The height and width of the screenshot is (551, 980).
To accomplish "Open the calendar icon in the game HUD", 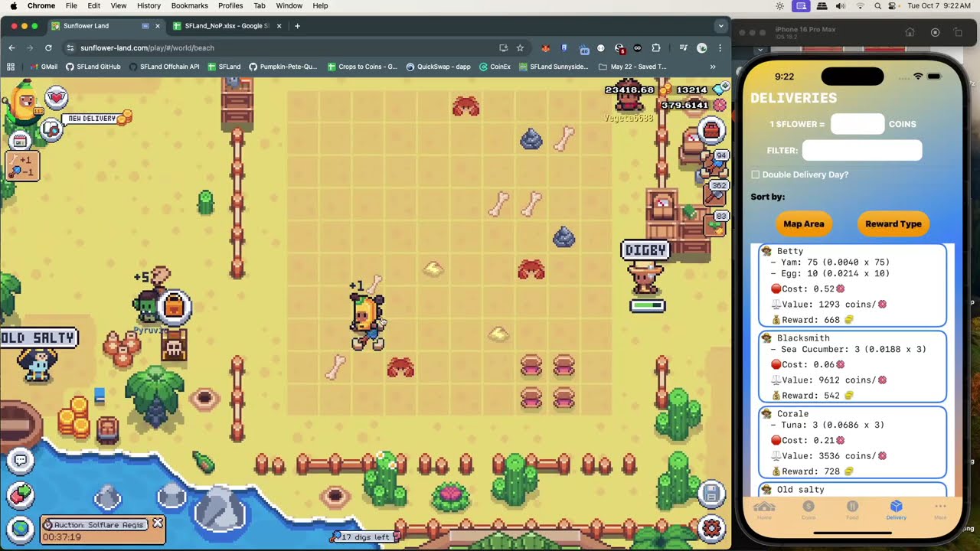I will [21, 141].
